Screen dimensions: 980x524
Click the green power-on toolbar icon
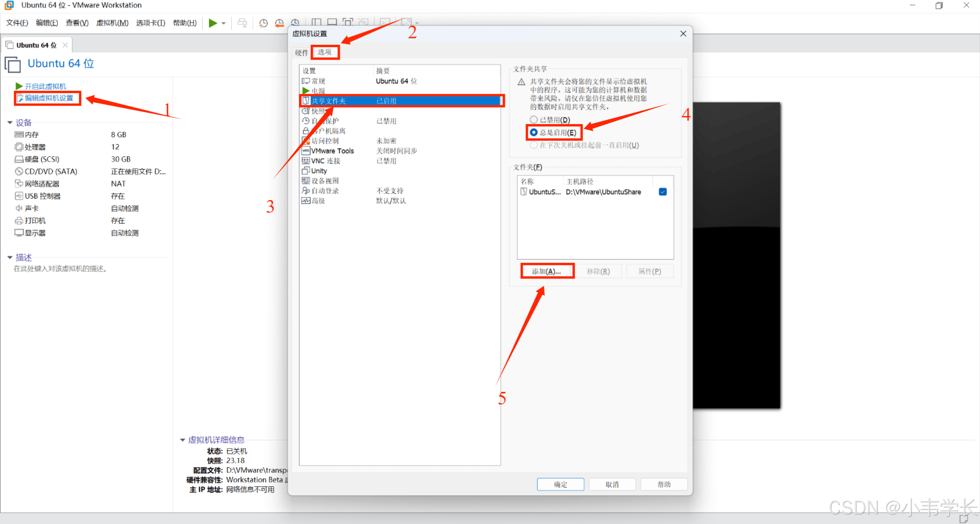tap(212, 23)
